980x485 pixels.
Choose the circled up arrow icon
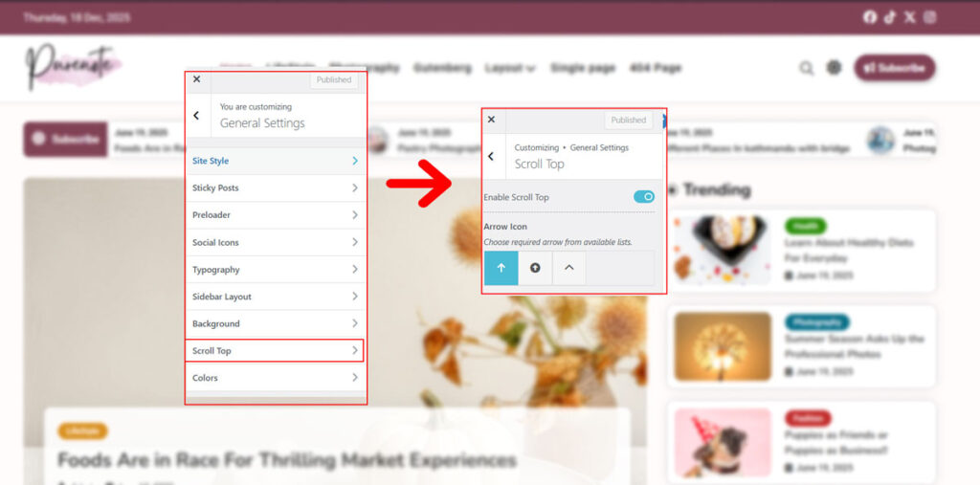click(x=536, y=268)
